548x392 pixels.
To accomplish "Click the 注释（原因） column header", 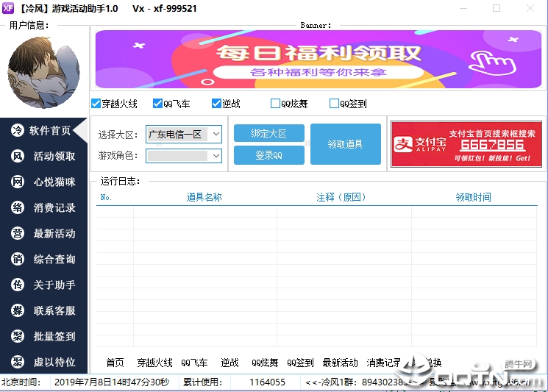I will [341, 197].
